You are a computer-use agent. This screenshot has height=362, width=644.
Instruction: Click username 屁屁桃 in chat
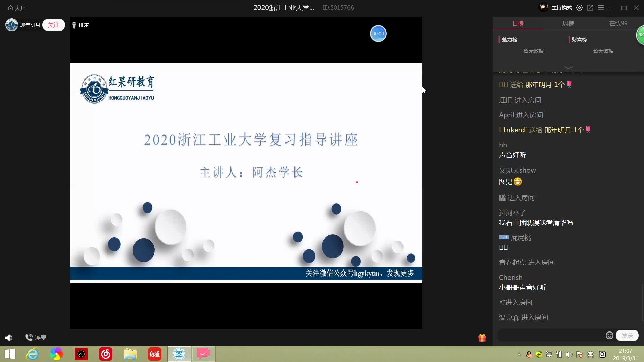521,238
